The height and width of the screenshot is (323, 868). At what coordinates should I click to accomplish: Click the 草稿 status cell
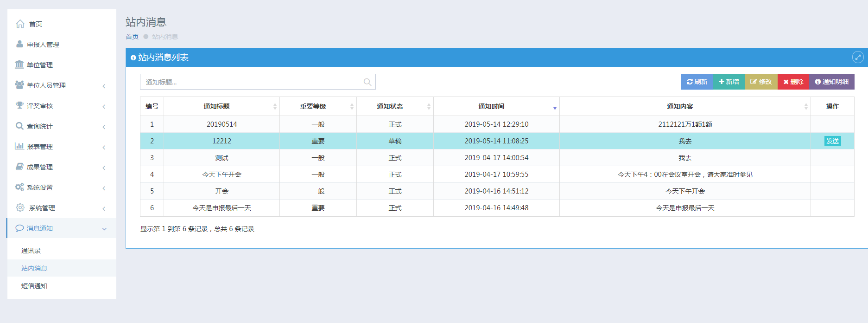click(x=395, y=141)
